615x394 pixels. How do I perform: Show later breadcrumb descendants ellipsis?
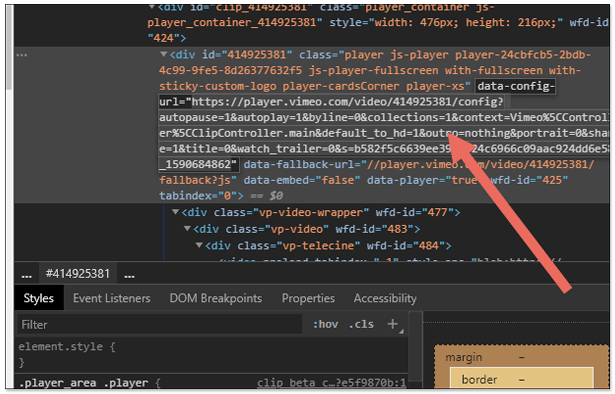tap(129, 275)
